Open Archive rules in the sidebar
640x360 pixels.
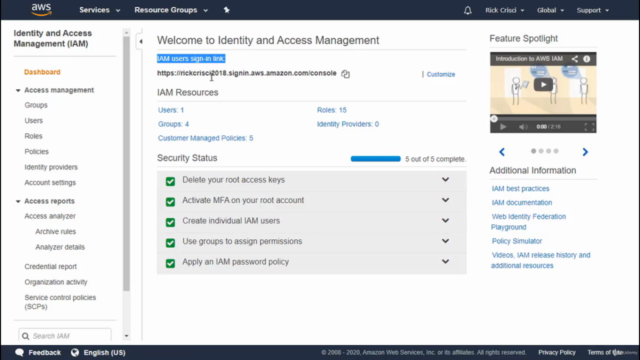click(56, 231)
